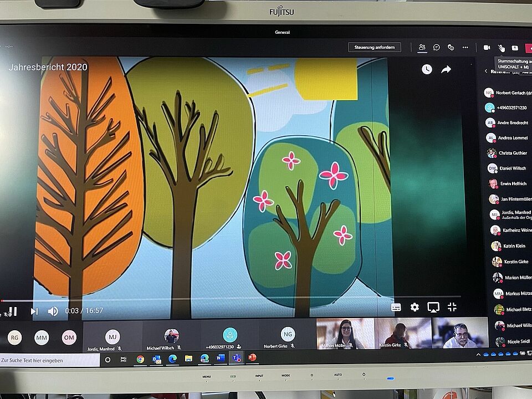
Task: Toggle the camera on or off
Action: 487,48
